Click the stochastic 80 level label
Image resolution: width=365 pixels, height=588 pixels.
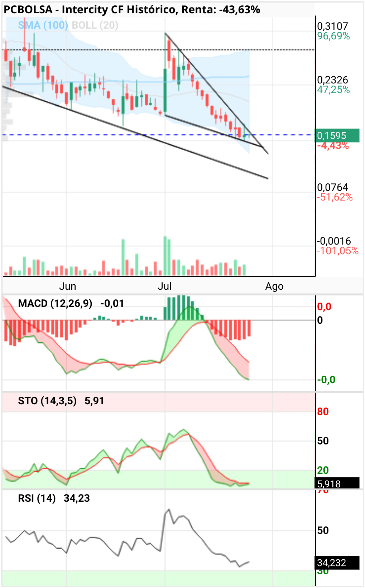(323, 411)
